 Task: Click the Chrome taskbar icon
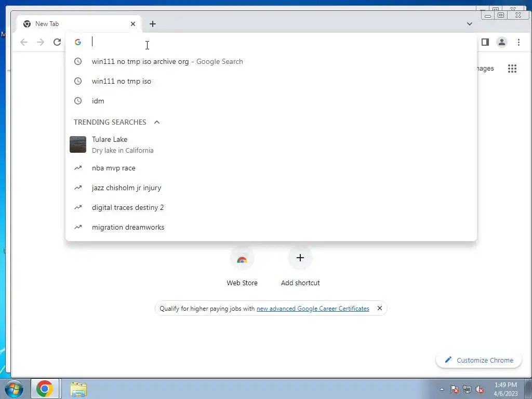45,389
